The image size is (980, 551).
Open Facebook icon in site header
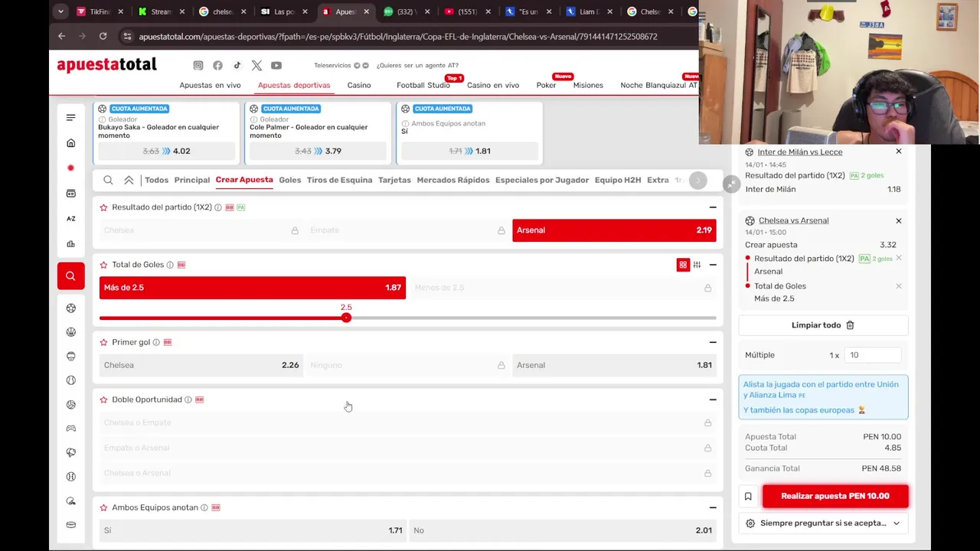217,66
